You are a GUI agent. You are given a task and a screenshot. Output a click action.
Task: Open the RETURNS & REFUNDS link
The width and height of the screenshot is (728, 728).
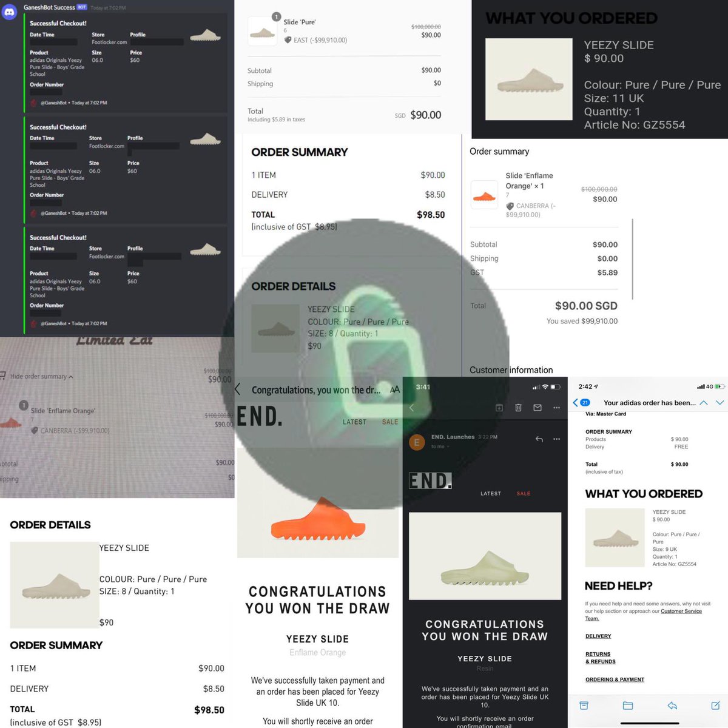[x=601, y=658]
